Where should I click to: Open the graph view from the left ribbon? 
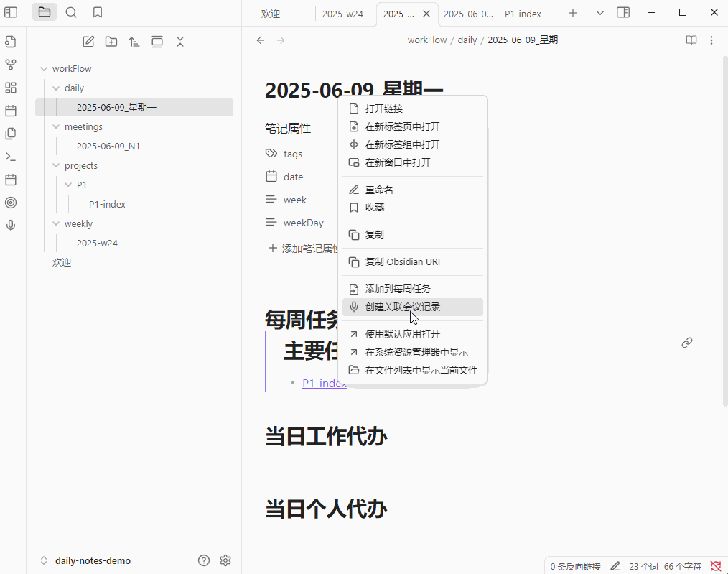pos(11,65)
